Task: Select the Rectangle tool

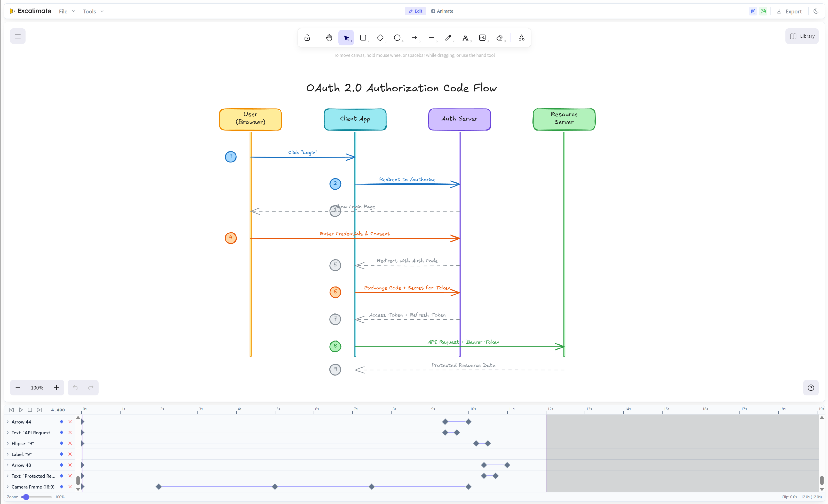Action: (x=363, y=38)
